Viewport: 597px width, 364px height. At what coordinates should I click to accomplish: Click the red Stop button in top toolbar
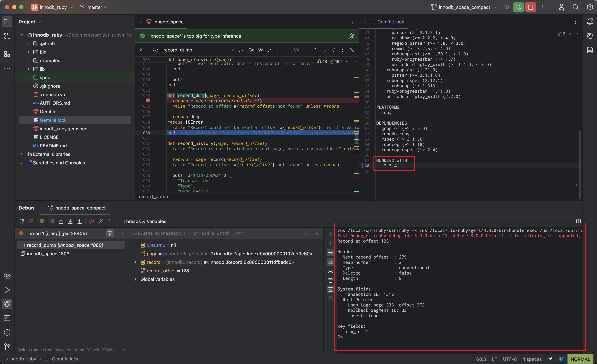pos(530,7)
